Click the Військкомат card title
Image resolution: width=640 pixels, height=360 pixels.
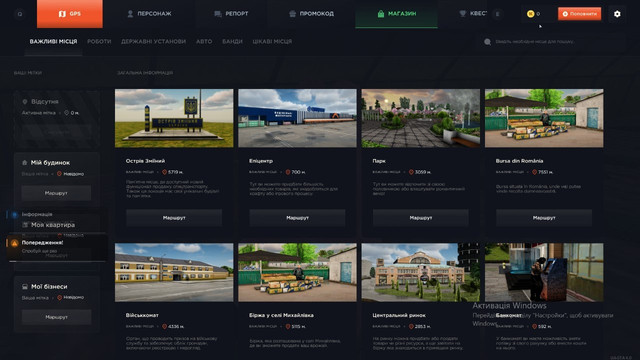(142, 315)
